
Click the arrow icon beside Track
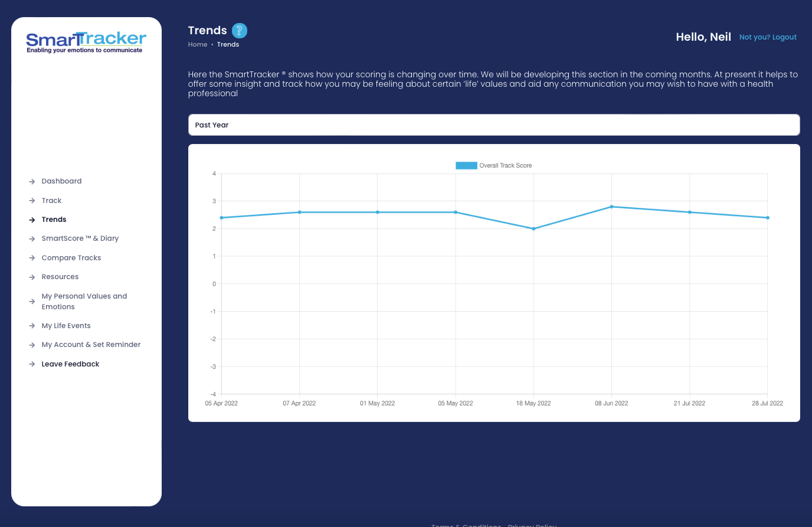click(32, 201)
